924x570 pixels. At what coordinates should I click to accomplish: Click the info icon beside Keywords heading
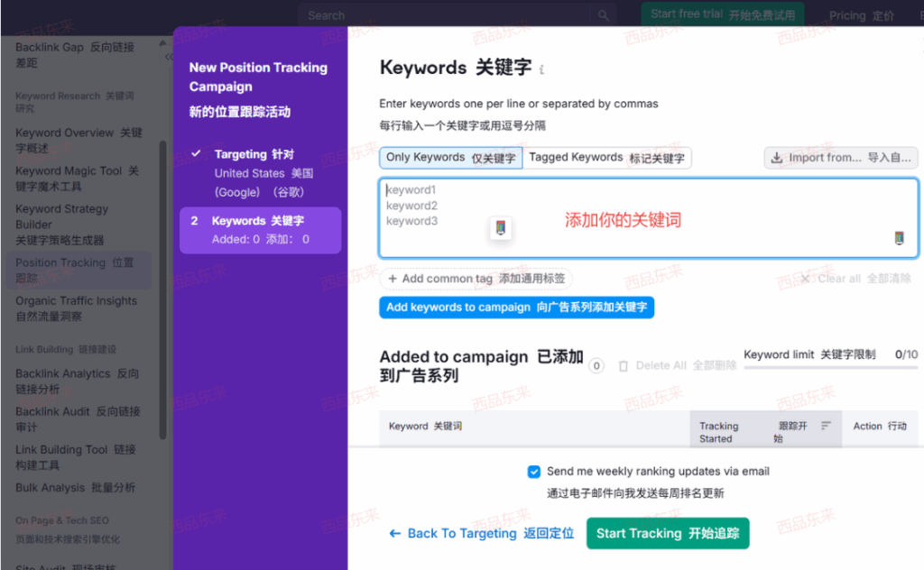coord(541,69)
